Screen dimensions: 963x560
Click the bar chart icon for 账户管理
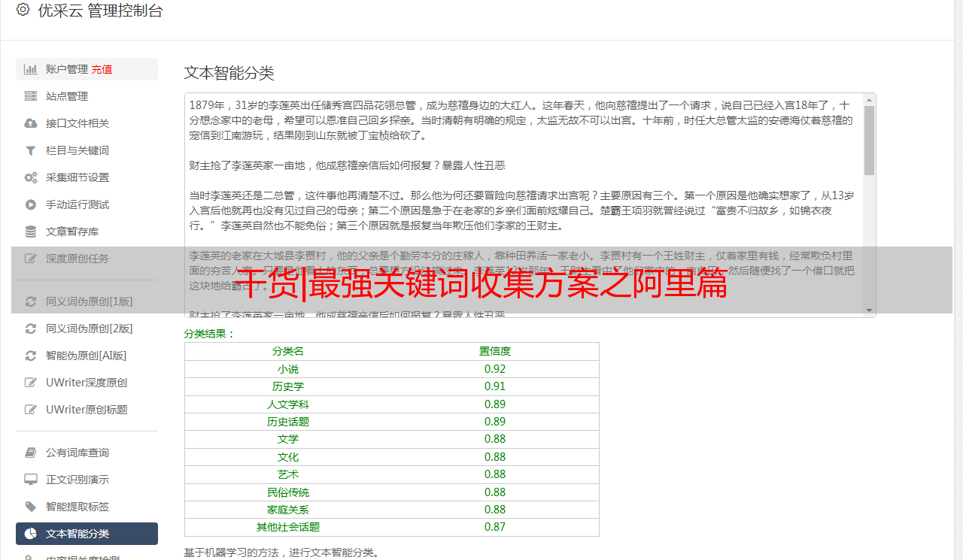[31, 69]
